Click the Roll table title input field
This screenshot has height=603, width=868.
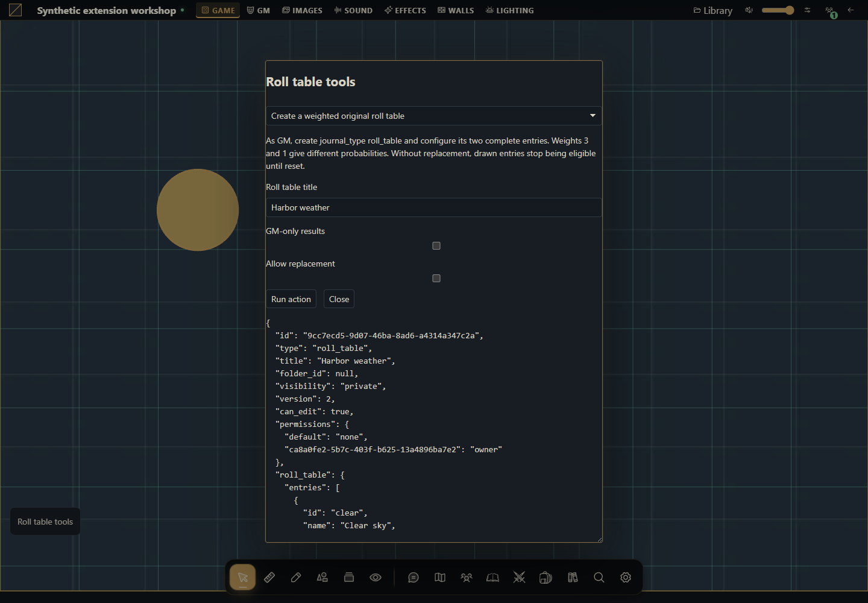tap(434, 207)
